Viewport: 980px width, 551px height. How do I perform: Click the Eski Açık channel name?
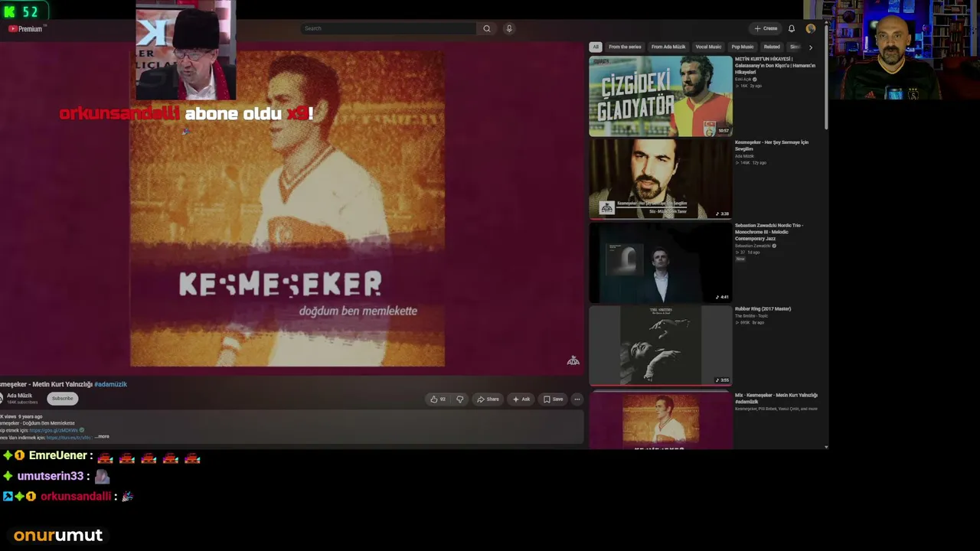[x=743, y=80]
